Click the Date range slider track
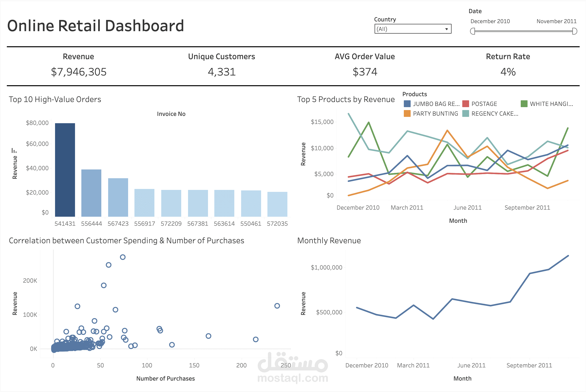 pos(523,31)
